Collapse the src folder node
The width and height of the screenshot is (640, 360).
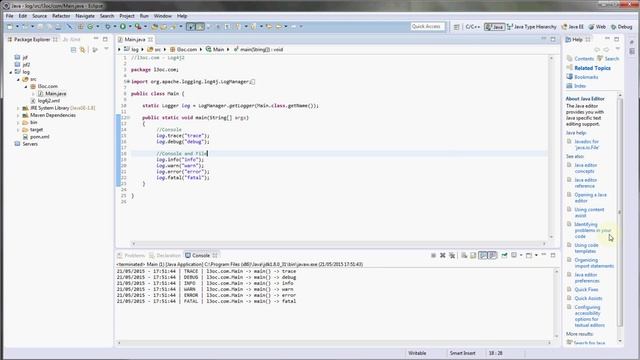pyautogui.click(x=18, y=79)
